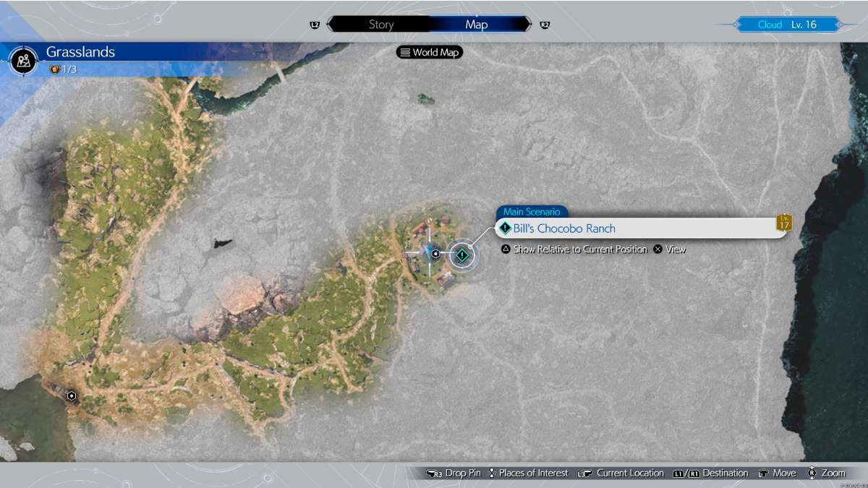Click the Grasslands region map icon
The image size is (868, 488).
pos(25,59)
